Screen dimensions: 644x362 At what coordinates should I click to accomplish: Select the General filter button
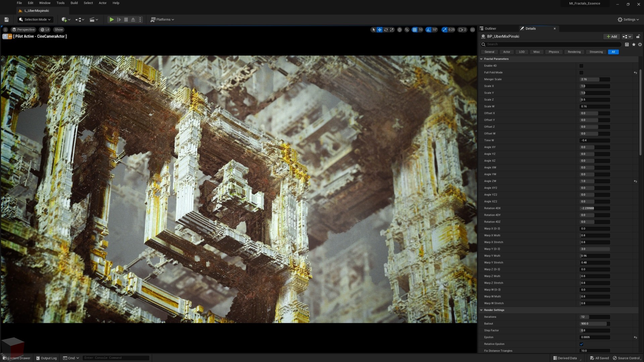pyautogui.click(x=489, y=52)
